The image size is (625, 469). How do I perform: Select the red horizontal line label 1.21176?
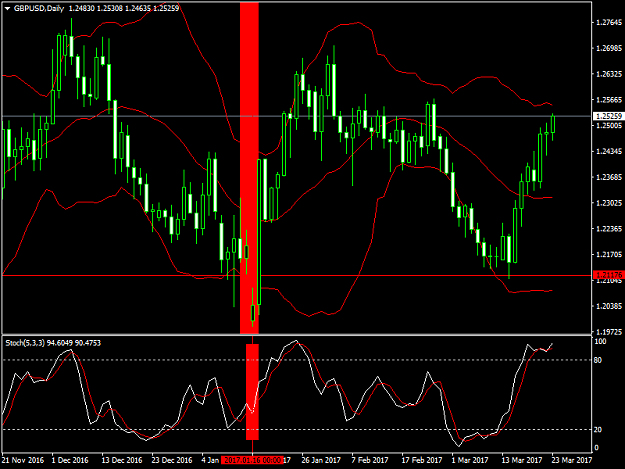tap(609, 275)
